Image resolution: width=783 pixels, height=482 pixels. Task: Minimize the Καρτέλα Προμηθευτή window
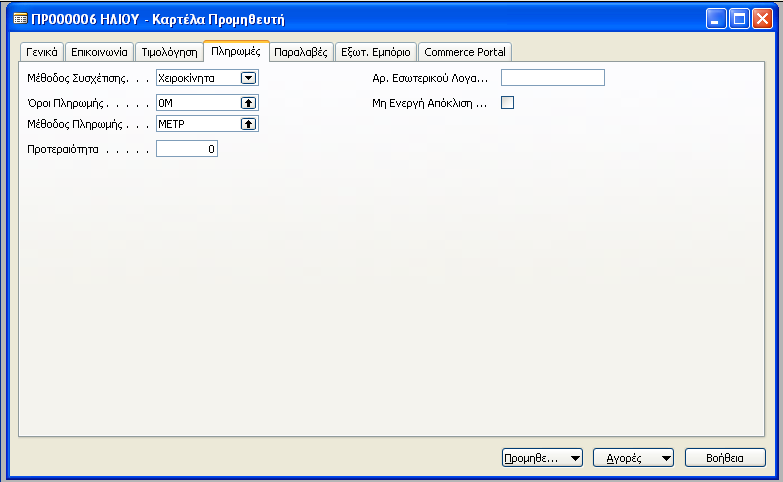716,19
